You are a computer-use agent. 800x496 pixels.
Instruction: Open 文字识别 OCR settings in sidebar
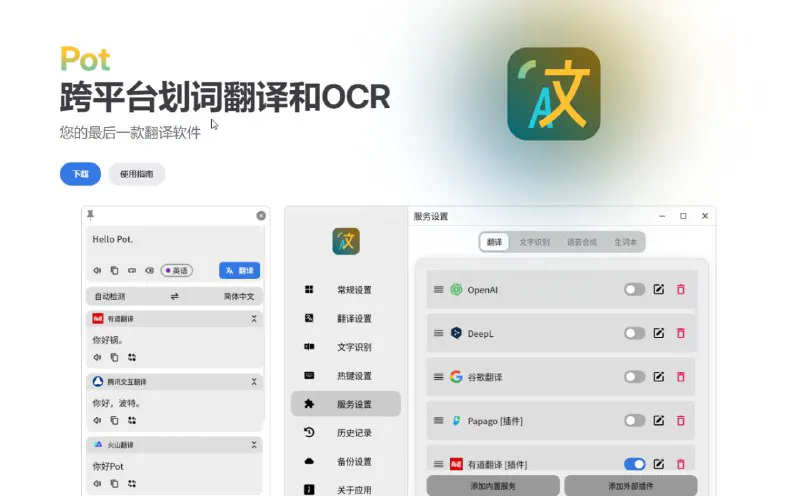pos(346,347)
